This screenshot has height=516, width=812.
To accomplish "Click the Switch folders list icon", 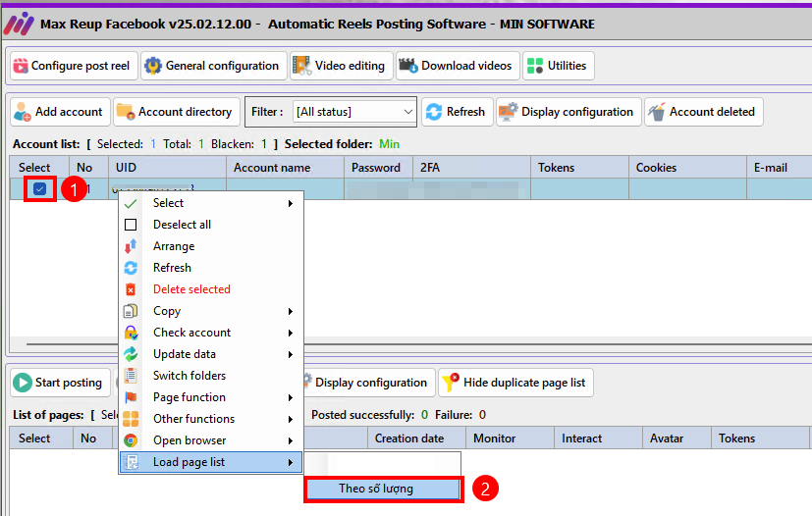I will (x=131, y=375).
